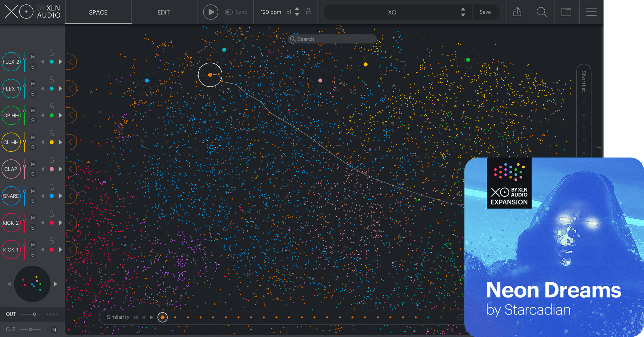The width and height of the screenshot is (644, 337).
Task: Next sample arrow for FLEX 2
Action: [61, 62]
